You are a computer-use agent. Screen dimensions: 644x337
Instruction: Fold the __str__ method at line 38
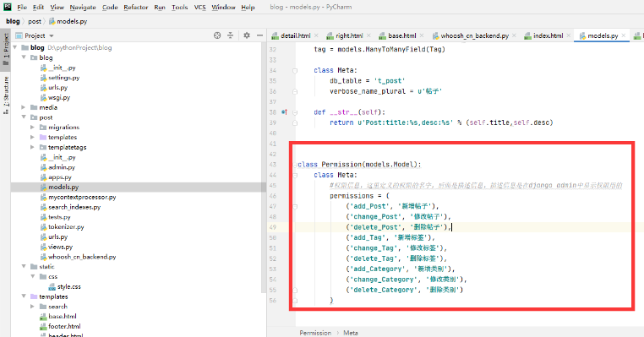[x=295, y=112]
